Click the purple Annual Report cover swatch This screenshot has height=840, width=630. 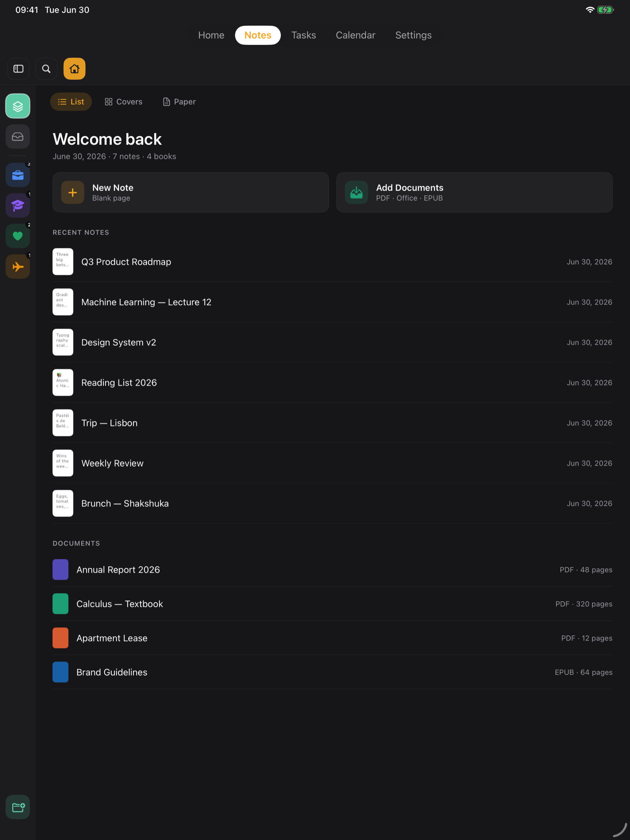point(61,569)
